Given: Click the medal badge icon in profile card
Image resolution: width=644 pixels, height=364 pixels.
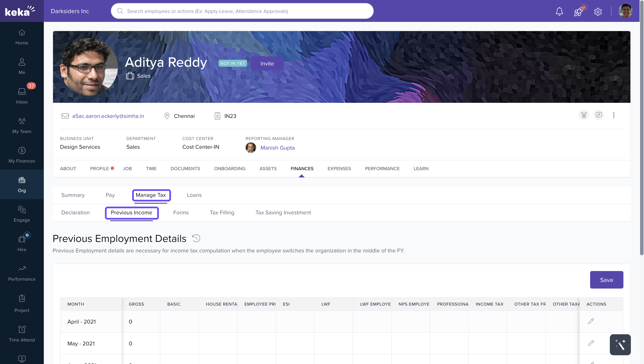Looking at the screenshot, I should [x=584, y=115].
